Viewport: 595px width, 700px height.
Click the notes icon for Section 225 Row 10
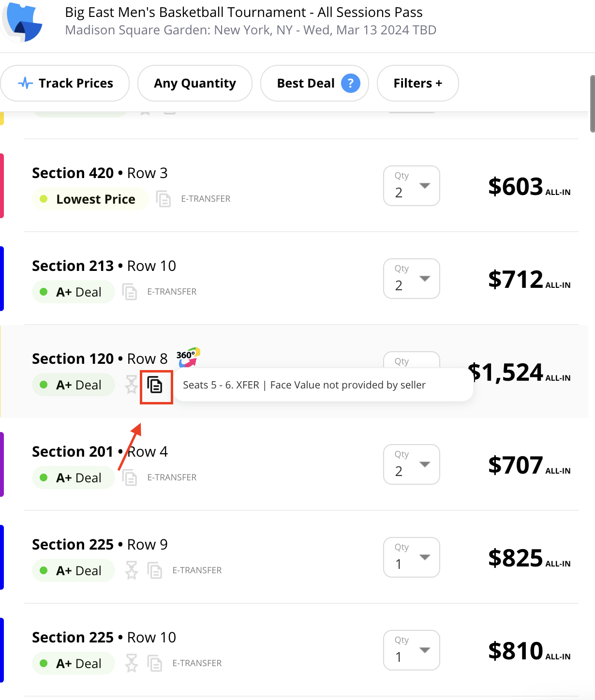(155, 663)
